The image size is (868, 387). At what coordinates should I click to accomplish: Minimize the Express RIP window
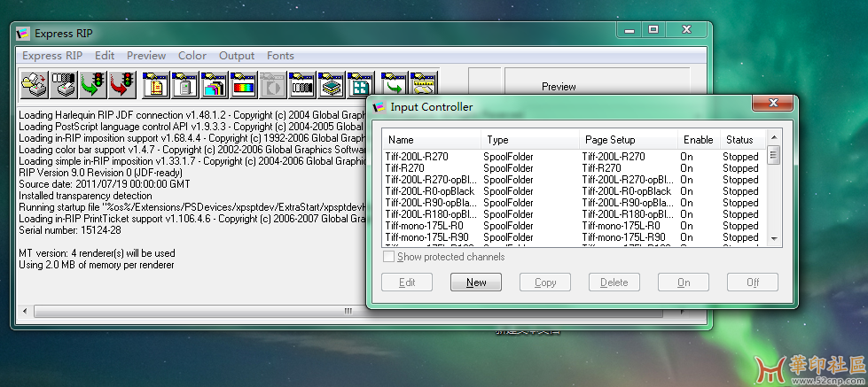coord(629,30)
